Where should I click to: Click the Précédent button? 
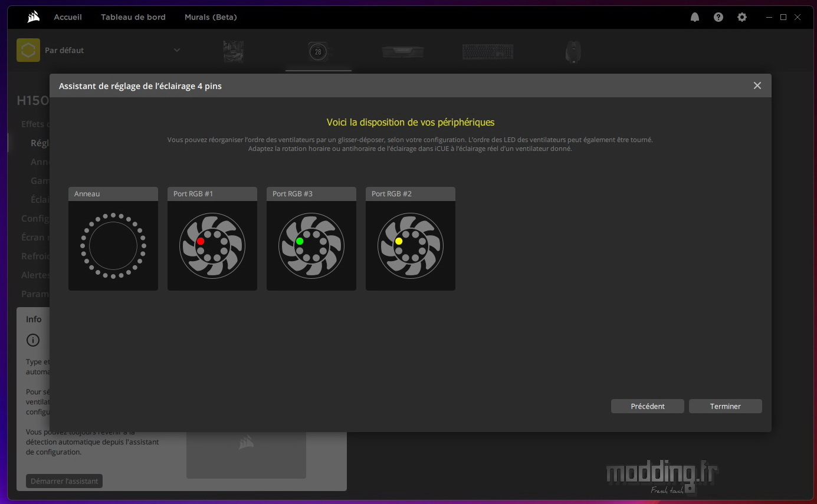coord(648,406)
